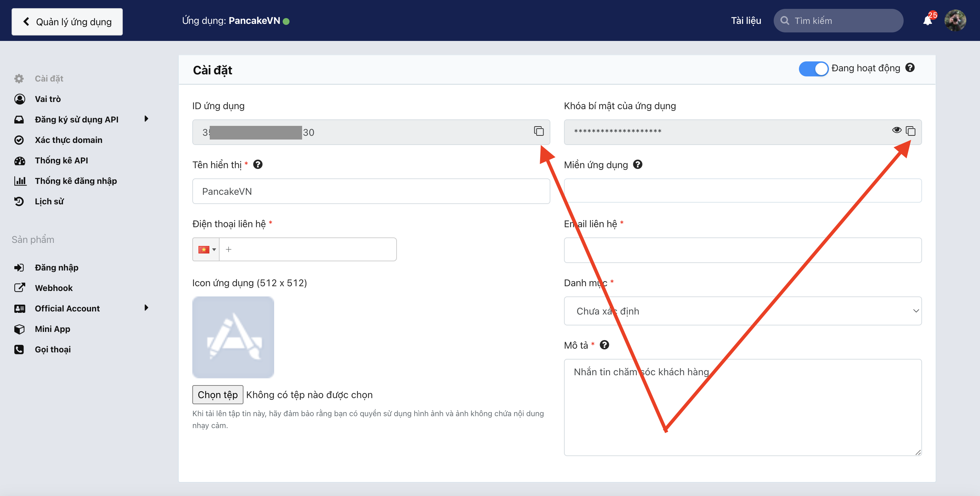
Task: Copy the application ID value
Action: pyautogui.click(x=538, y=131)
